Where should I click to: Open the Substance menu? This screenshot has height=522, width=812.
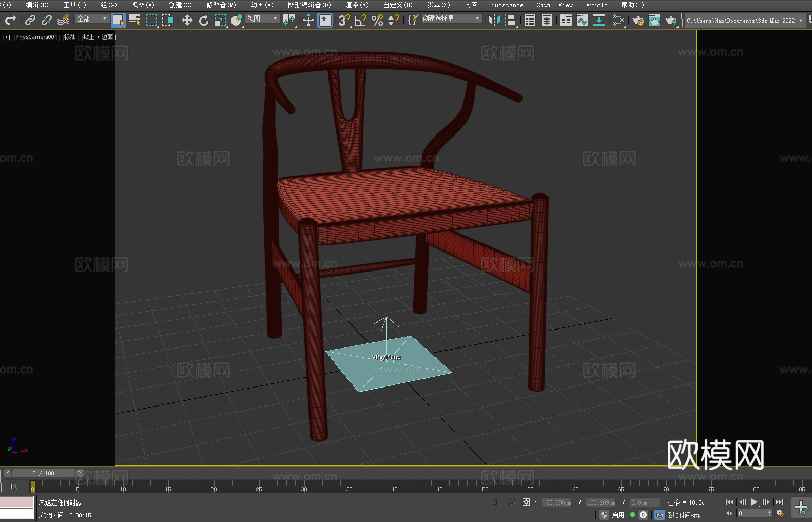(507, 5)
